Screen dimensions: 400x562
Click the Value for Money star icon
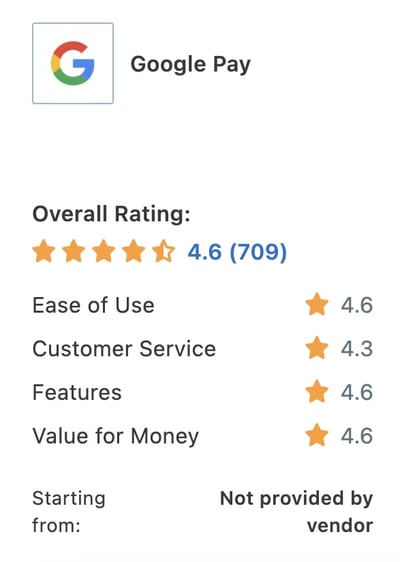pyautogui.click(x=317, y=435)
